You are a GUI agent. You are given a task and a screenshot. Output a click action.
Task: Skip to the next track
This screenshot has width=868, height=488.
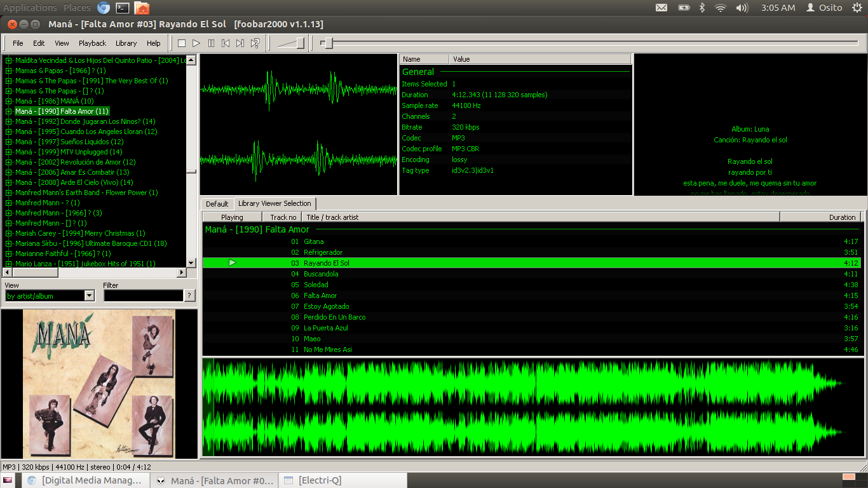240,43
